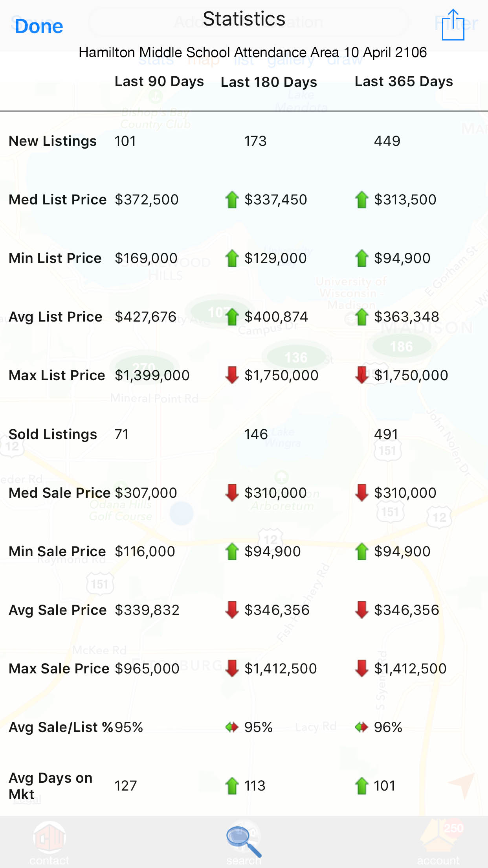Screen dimensions: 488x868
Task: Select the Last 365 Days column header
Action: click(x=404, y=81)
